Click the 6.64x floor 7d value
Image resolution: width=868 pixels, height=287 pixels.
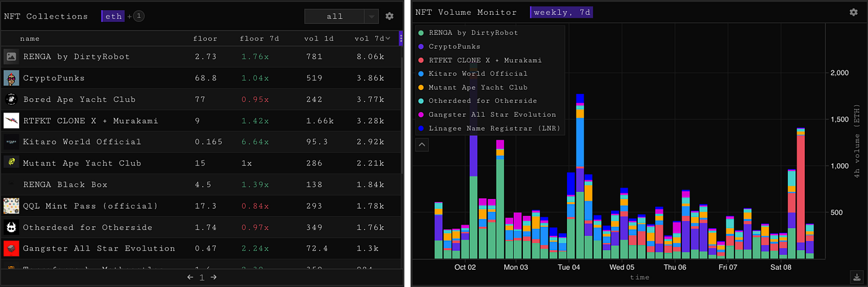pyautogui.click(x=254, y=142)
